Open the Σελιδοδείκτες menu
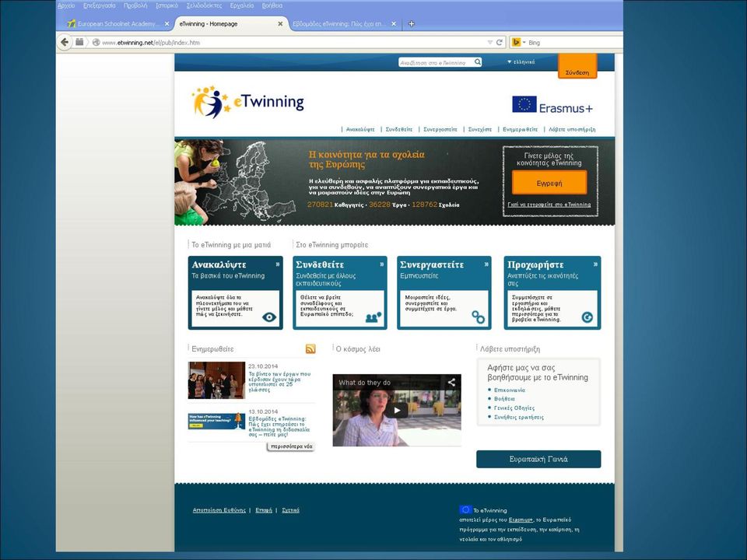747x560 pixels. (204, 5)
